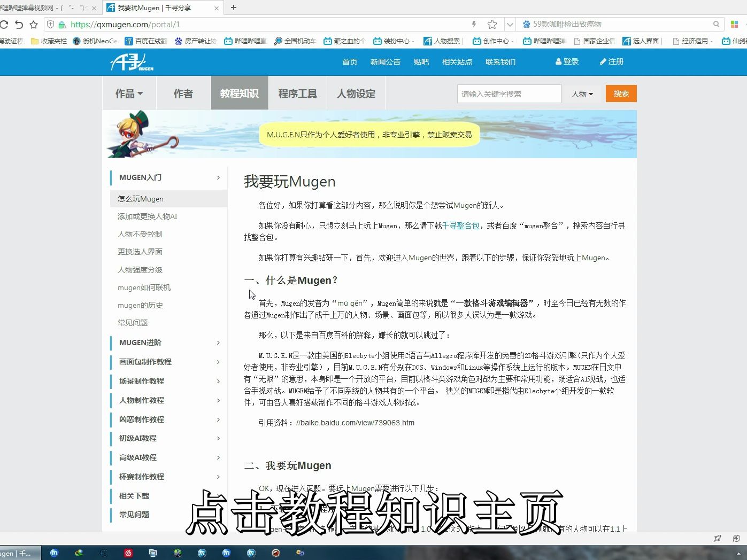
Task: Expand the 杯赛制作教程 section
Action: point(168,477)
